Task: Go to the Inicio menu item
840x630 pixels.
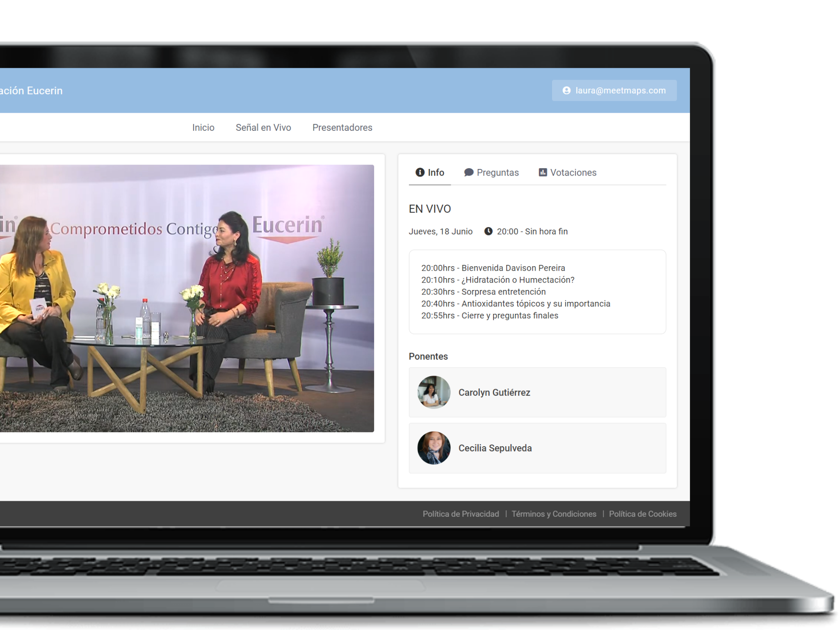Action: coord(203,128)
